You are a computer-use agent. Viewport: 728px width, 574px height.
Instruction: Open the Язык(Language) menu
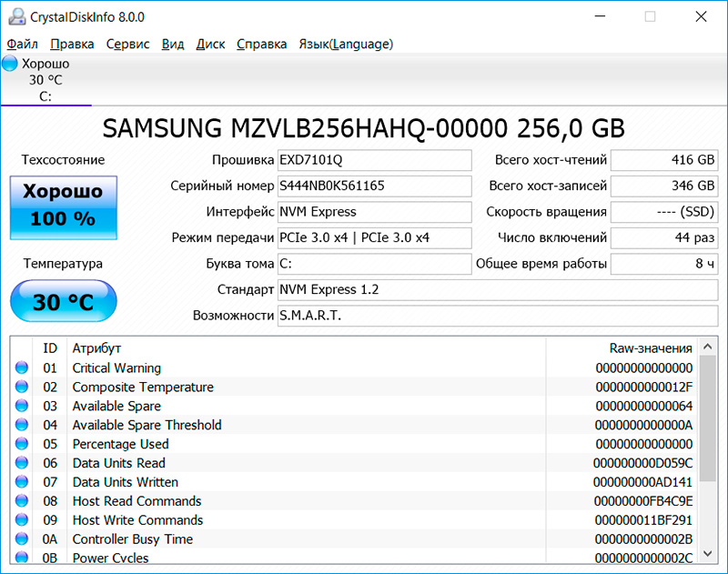coord(346,44)
